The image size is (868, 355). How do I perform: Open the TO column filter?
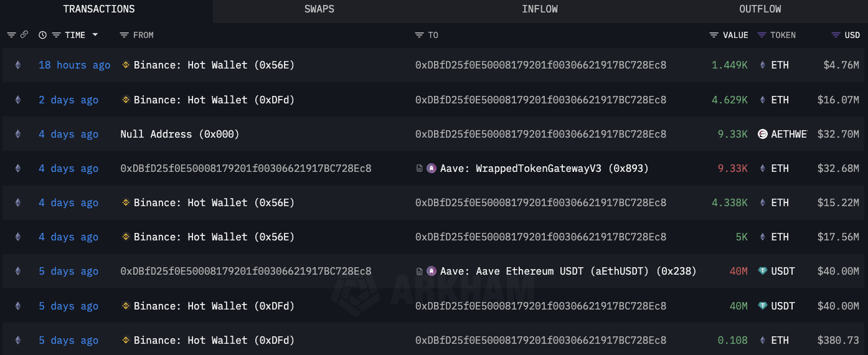419,35
